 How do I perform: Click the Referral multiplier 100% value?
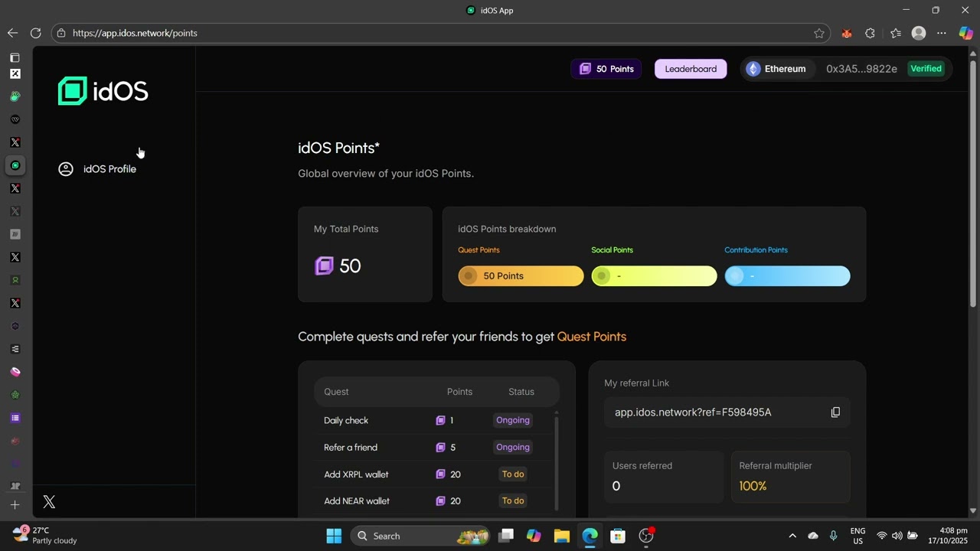click(x=753, y=486)
